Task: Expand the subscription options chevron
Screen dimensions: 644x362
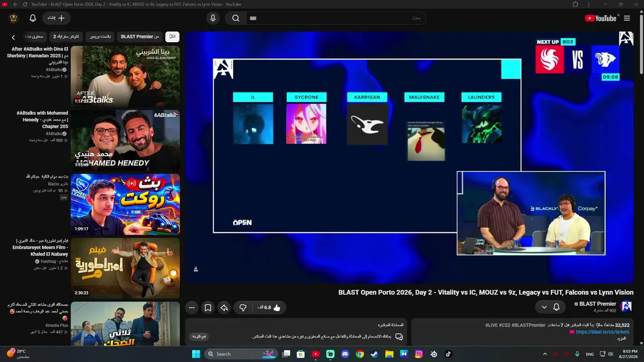Action: pos(544,307)
